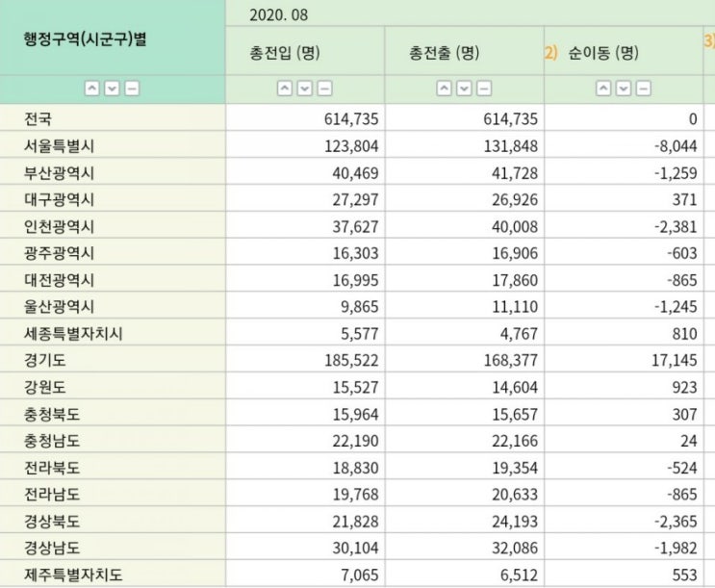Image resolution: width=715 pixels, height=588 pixels.
Task: Click 대구광역시 순이동 value 371
Action: [684, 199]
